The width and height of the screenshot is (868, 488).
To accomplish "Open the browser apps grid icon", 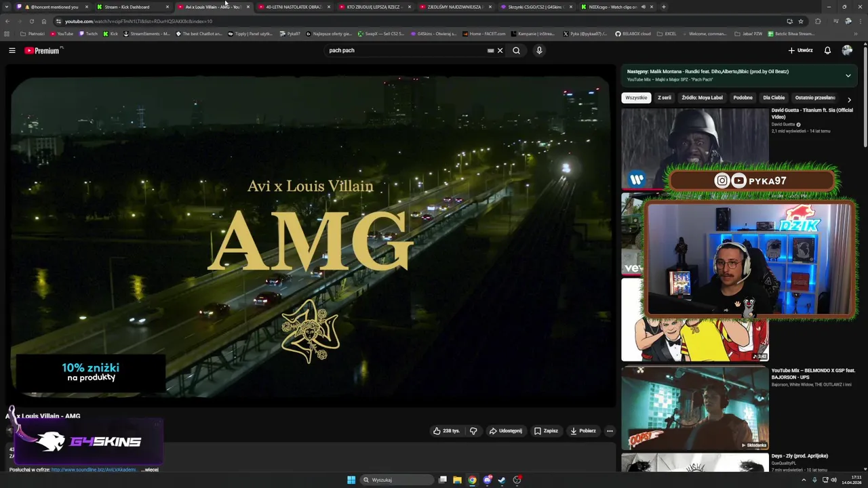I will pyautogui.click(x=7, y=33).
